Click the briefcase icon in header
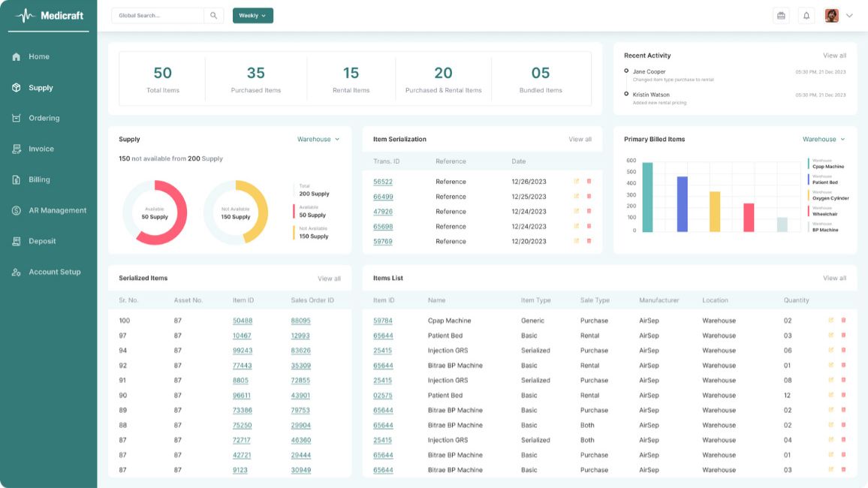The height and width of the screenshot is (488, 868). [781, 16]
